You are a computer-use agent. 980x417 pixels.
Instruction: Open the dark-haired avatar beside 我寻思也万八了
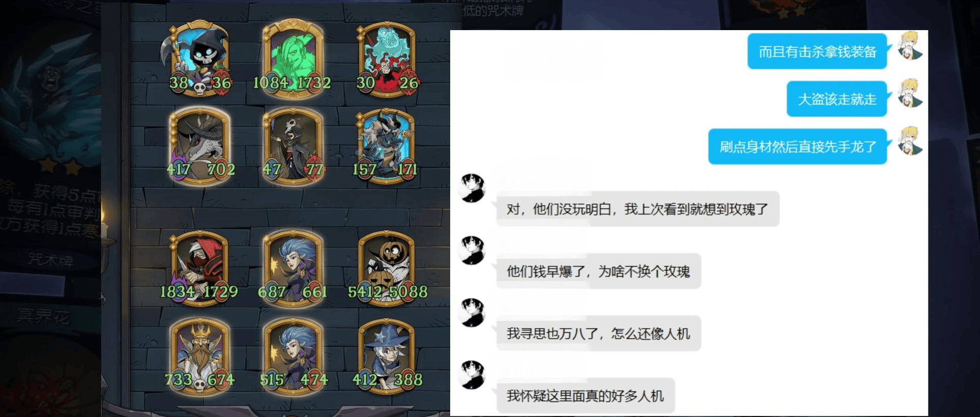coord(473,312)
